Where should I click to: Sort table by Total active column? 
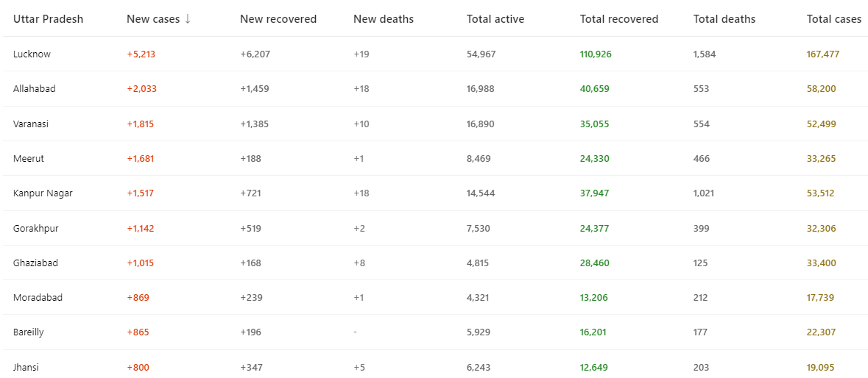495,19
